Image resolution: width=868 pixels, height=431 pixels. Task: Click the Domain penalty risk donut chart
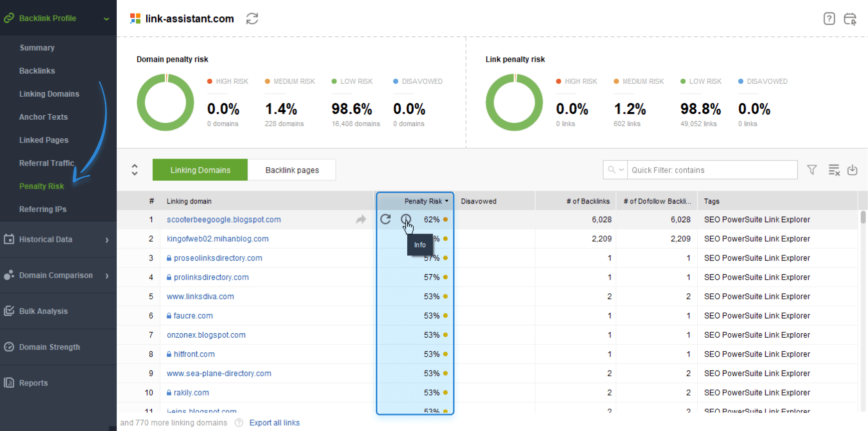pos(165,102)
